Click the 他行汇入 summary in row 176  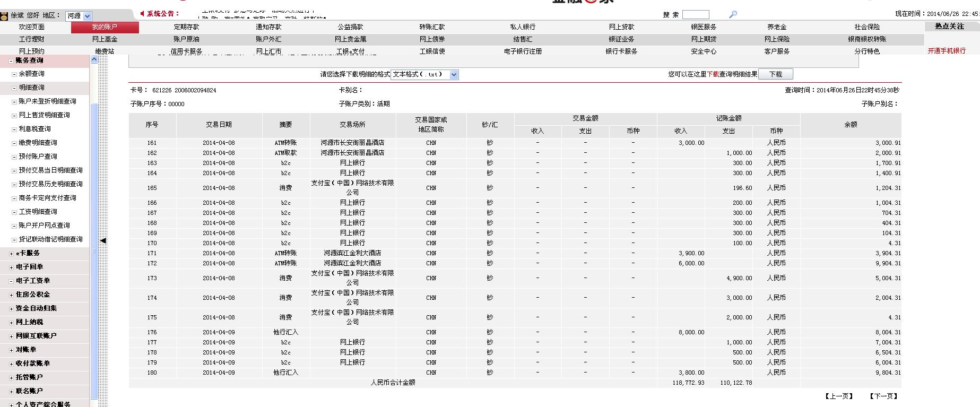(286, 333)
